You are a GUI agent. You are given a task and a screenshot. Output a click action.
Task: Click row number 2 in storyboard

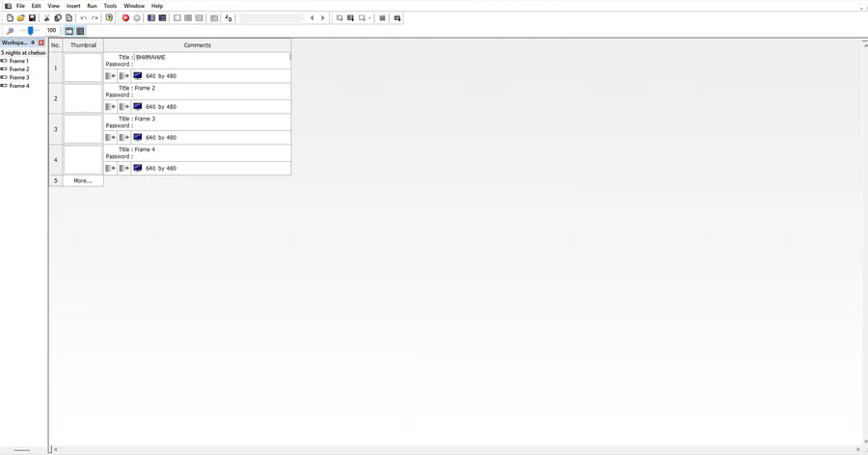tap(55, 98)
